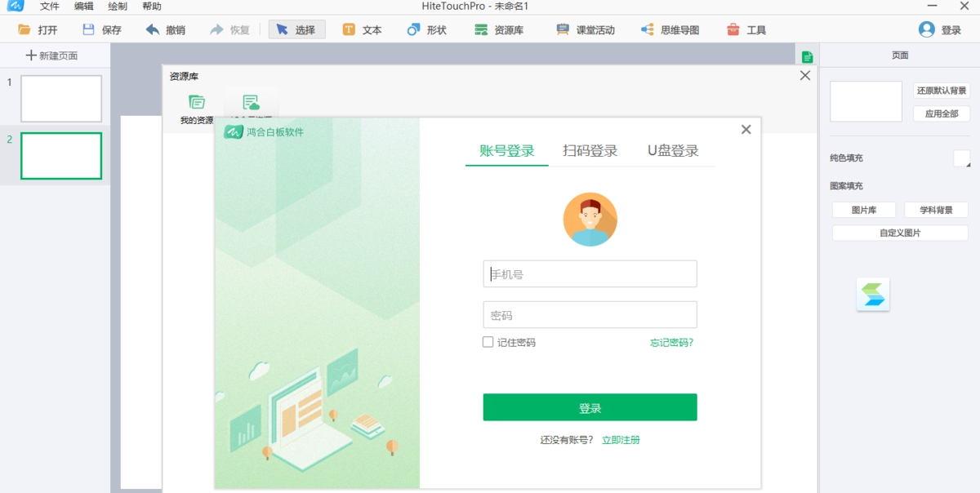
Task: Open the 绘制 menu
Action: coord(118,7)
